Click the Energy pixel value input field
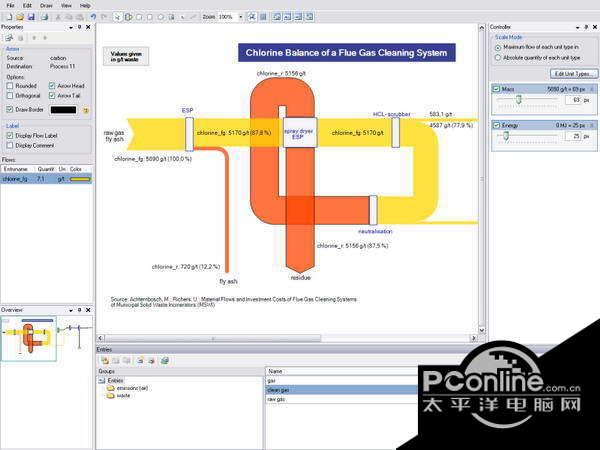Viewport: 600px width, 450px height. click(573, 136)
